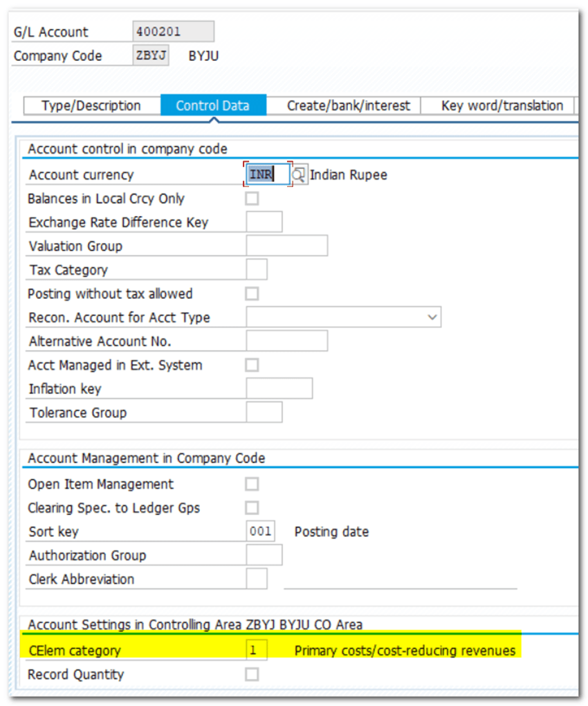This screenshot has width=588, height=706.
Task: Click the Account currency INR field
Action: pyautogui.click(x=266, y=175)
